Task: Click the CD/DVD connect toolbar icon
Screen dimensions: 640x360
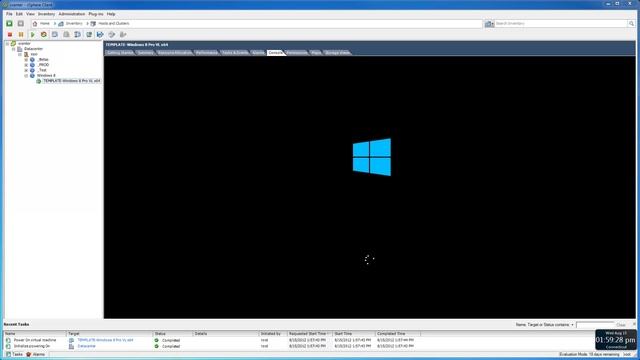Action: click(x=111, y=35)
